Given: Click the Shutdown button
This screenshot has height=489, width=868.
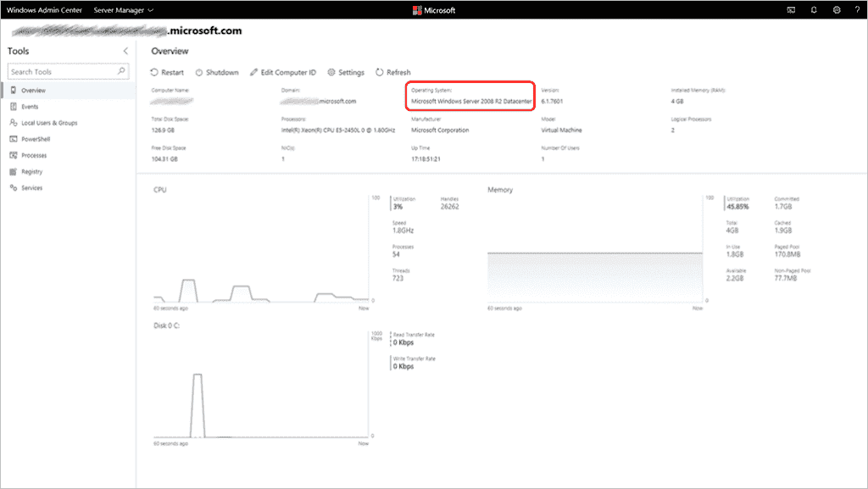Looking at the screenshot, I should point(217,73).
